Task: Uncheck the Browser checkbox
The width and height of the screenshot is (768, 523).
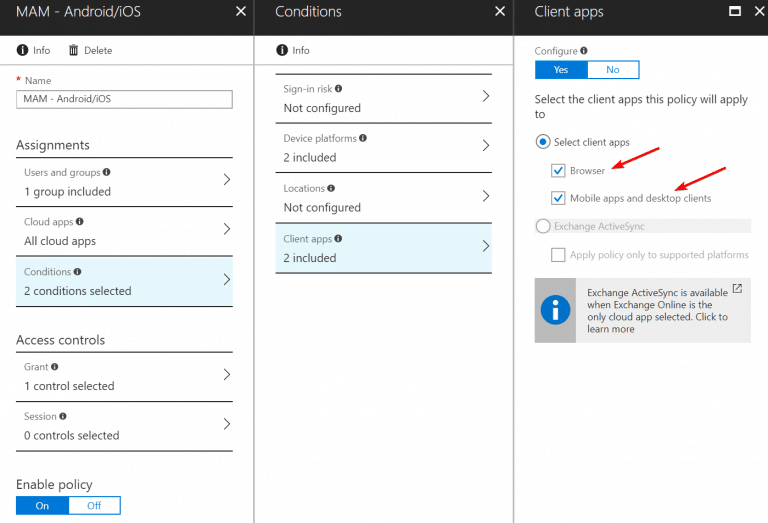Action: point(558,171)
